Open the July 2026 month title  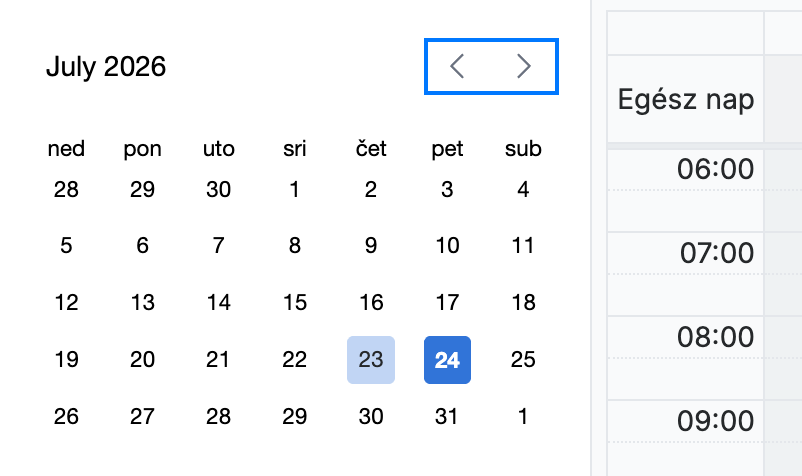tap(106, 66)
